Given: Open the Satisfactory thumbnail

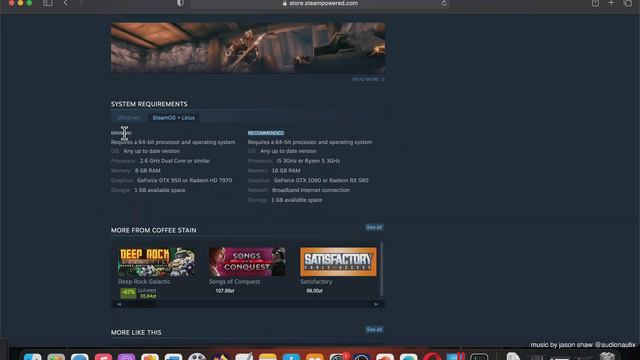Looking at the screenshot, I should [338, 262].
